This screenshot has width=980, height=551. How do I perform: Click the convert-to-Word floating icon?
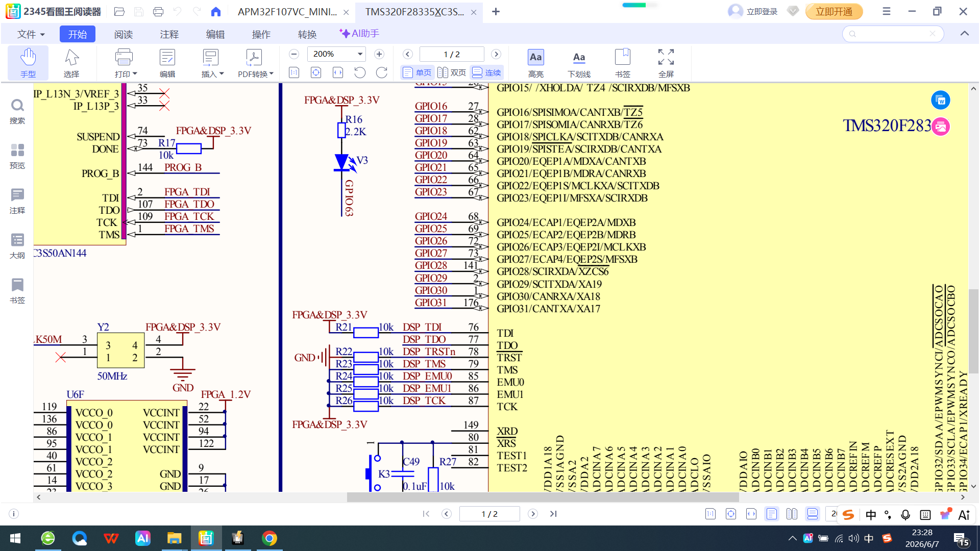point(941,101)
